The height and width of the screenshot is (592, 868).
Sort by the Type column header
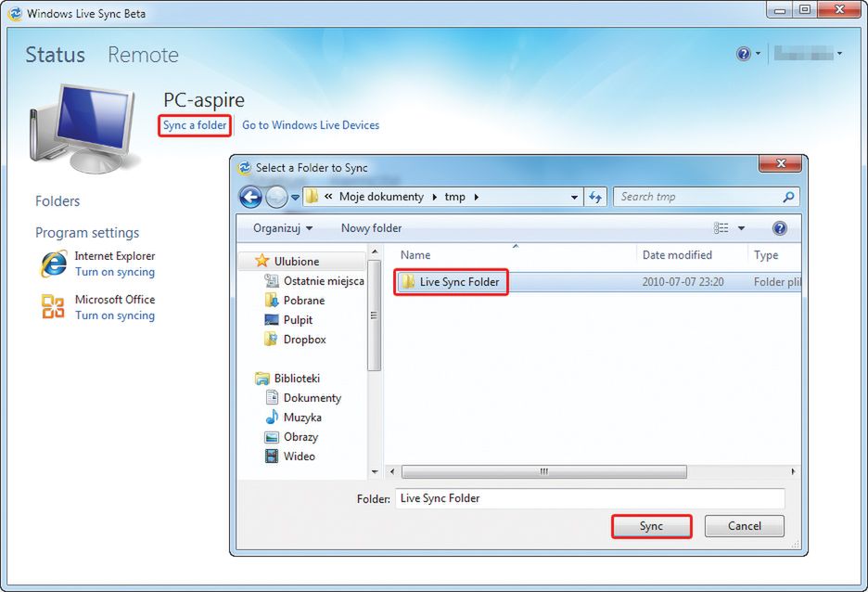pos(766,255)
